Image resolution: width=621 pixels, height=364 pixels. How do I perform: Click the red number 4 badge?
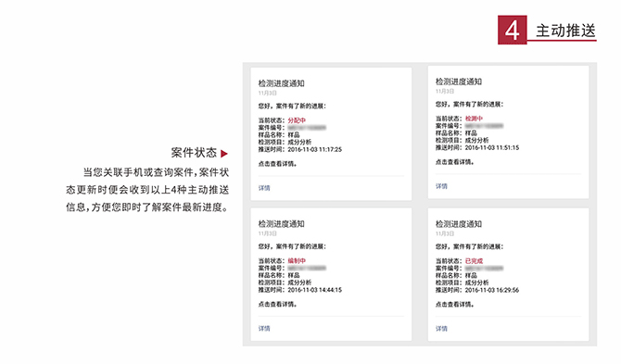(x=512, y=30)
